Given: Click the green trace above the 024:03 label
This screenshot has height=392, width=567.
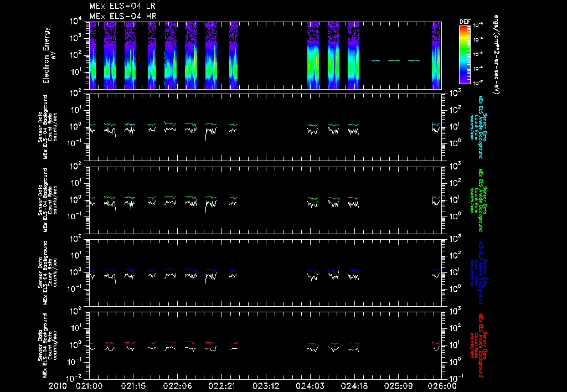Looking at the screenshot, I should 313,198.
